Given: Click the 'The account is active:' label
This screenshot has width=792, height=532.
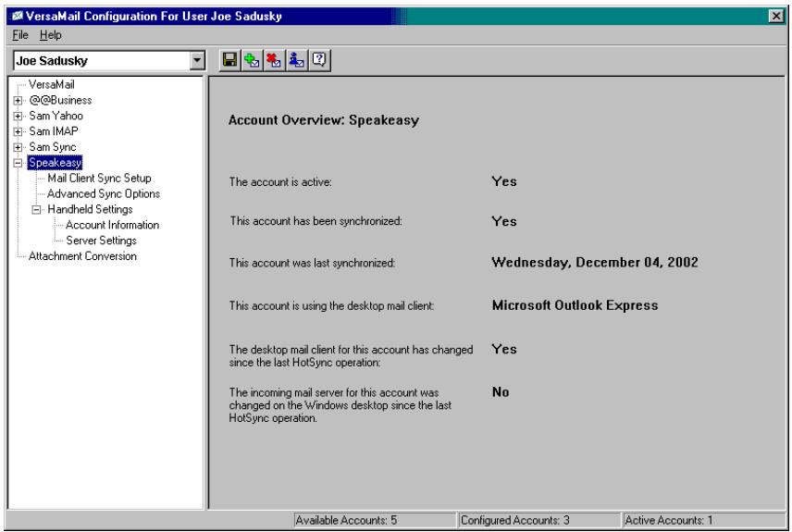Looking at the screenshot, I should click(x=280, y=182).
